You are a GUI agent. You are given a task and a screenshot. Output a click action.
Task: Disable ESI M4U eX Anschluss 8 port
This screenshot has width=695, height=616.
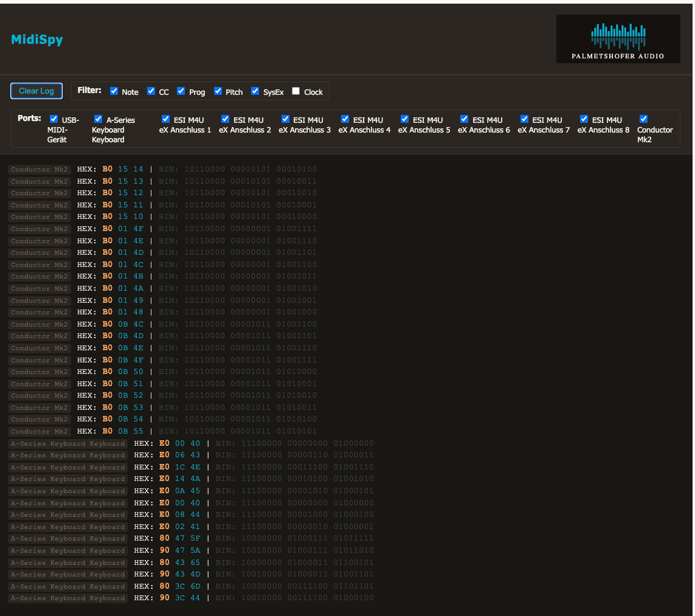pos(584,119)
